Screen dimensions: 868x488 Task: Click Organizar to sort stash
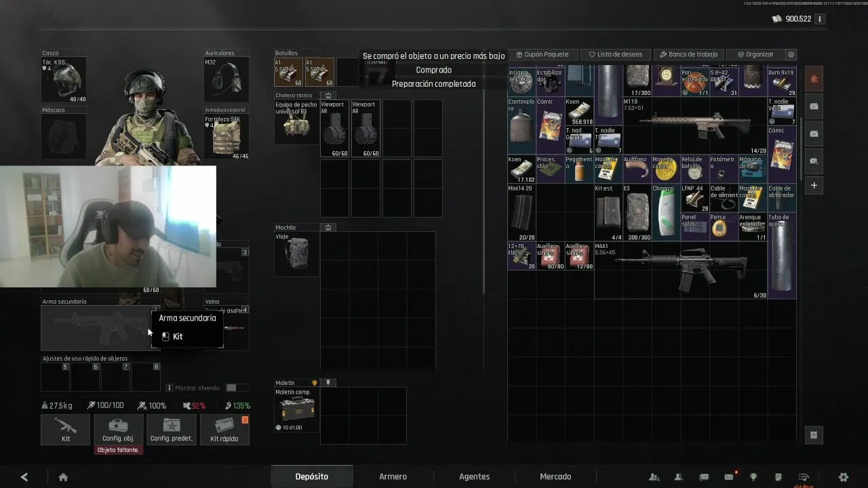755,54
